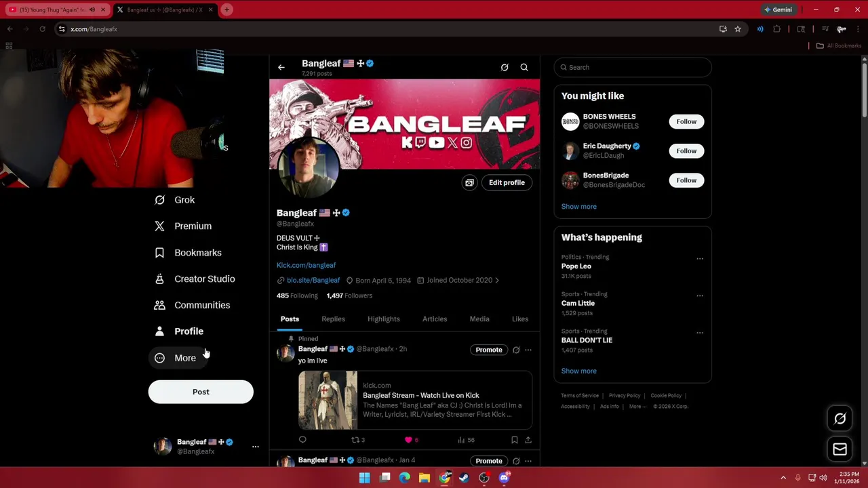The height and width of the screenshot is (488, 868).
Task: Expand Joined October 2020 details chevron
Action: click(497, 280)
